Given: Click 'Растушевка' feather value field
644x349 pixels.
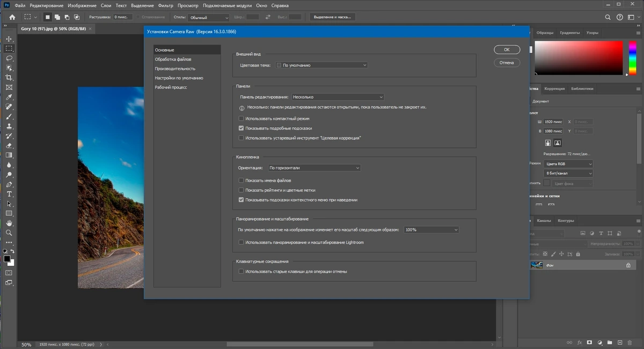Looking at the screenshot, I should tap(123, 17).
